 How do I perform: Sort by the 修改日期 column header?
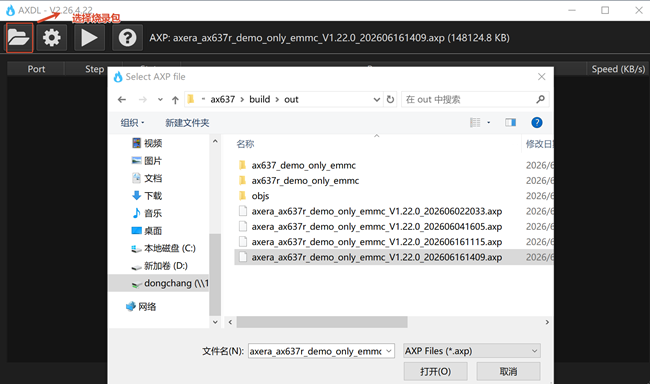(539, 144)
